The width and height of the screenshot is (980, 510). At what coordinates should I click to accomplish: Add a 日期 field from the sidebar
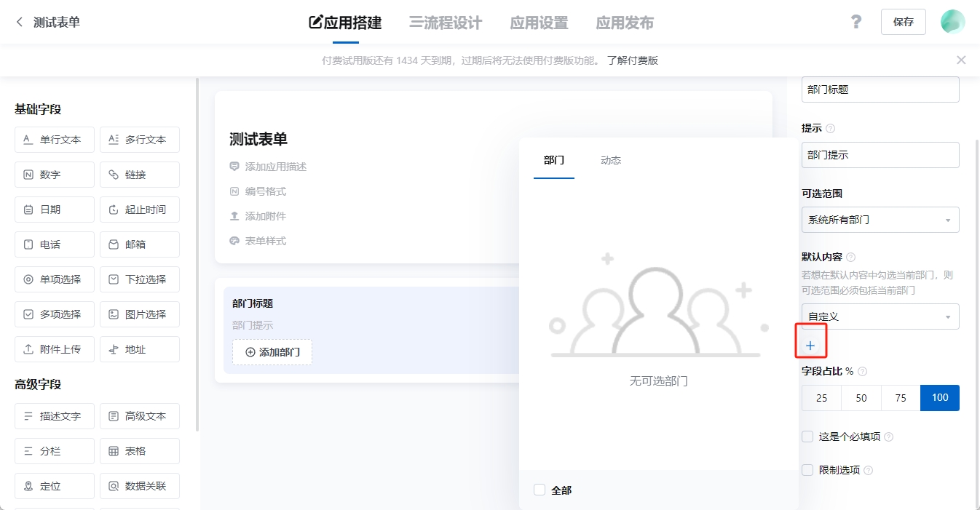[x=54, y=209]
